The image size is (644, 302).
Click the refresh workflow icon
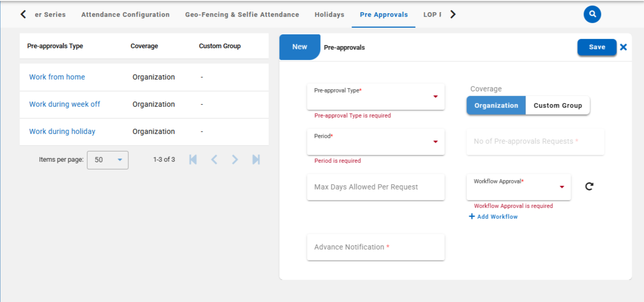[x=589, y=186]
